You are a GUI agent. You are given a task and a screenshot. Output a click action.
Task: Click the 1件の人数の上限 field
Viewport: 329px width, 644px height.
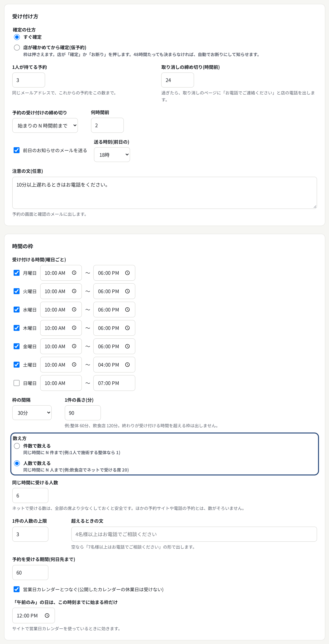click(x=30, y=534)
